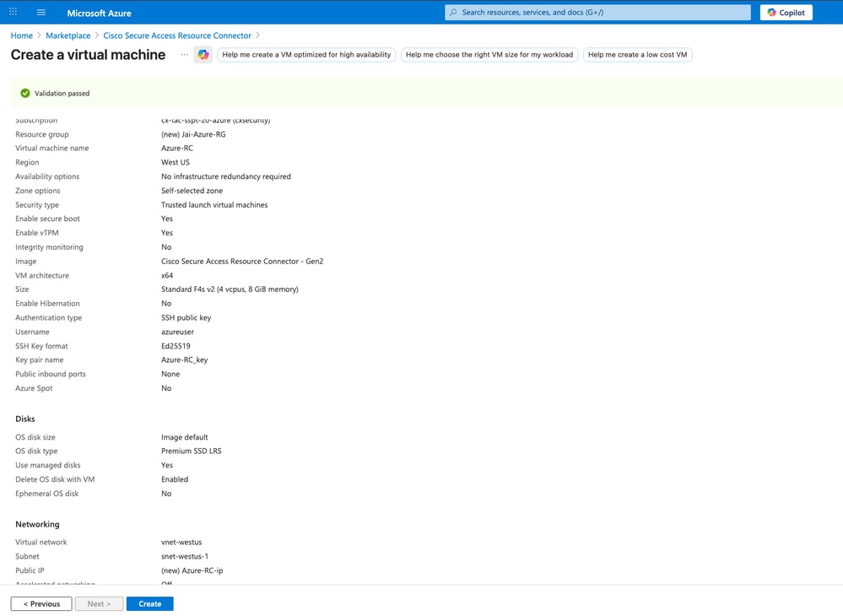
Task: Expand the breadcrumb chevron after Resource Connector
Action: pos(257,35)
